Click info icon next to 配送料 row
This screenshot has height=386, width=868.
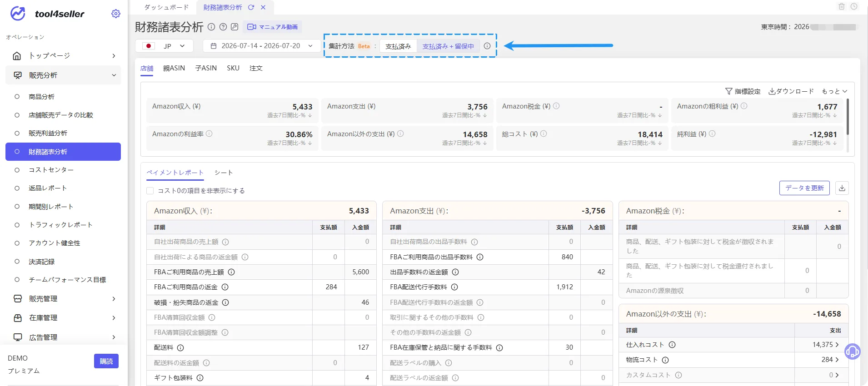click(x=180, y=348)
